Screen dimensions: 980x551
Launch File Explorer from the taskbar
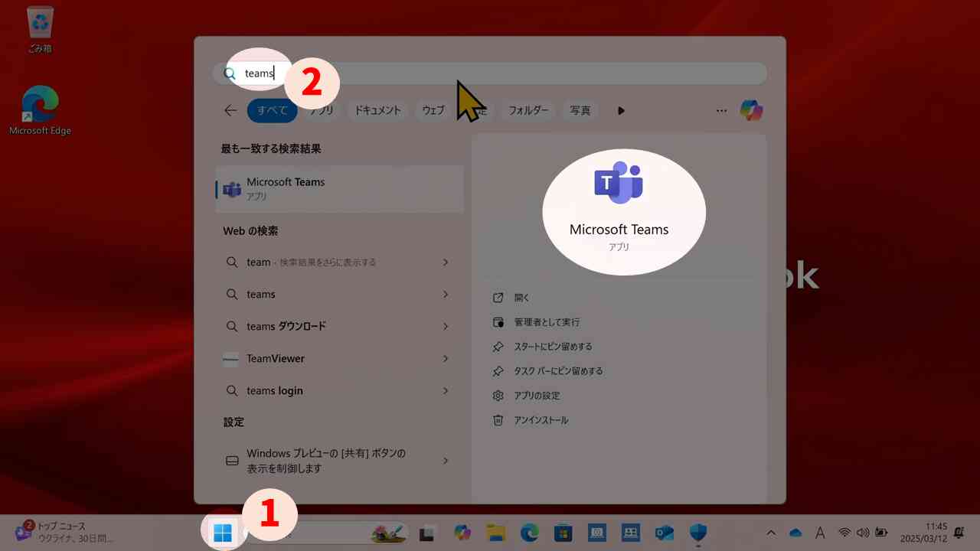click(494, 532)
